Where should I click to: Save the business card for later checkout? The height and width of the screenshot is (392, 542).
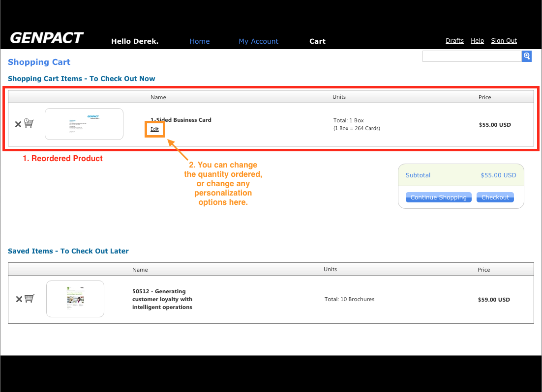pyautogui.click(x=29, y=124)
